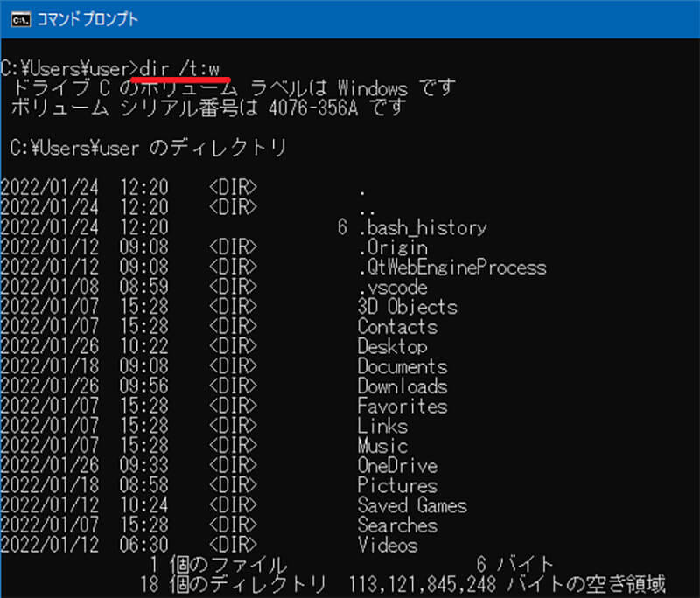Screen dimensions: 700x598
Task: Click the C:\Users\user> prompt text
Action: pos(69,69)
